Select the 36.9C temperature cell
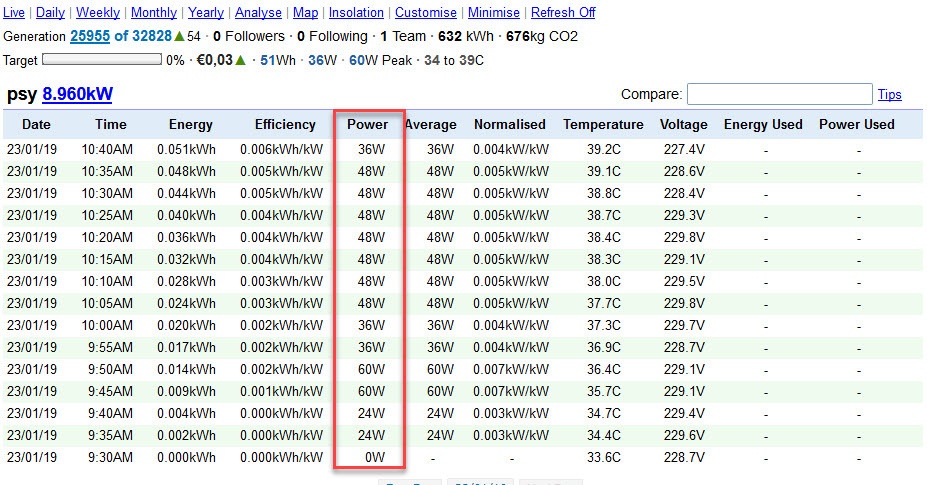The width and height of the screenshot is (927, 485). point(604,347)
